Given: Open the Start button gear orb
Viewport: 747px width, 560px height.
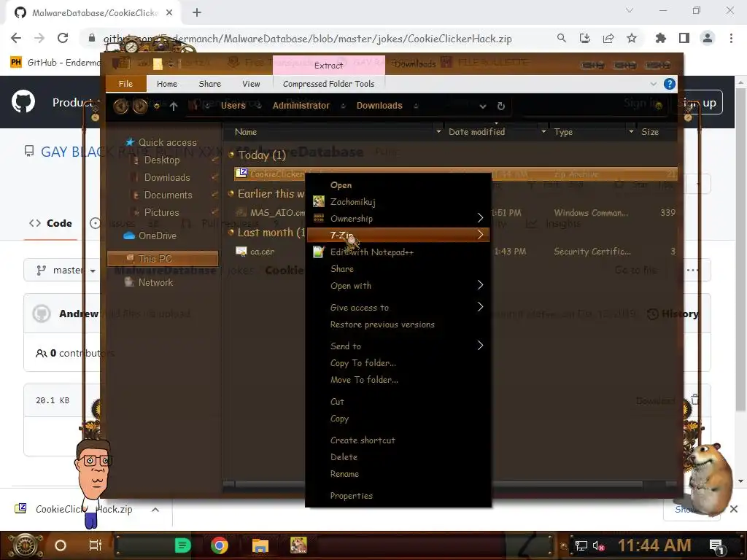Looking at the screenshot, I should [x=25, y=545].
